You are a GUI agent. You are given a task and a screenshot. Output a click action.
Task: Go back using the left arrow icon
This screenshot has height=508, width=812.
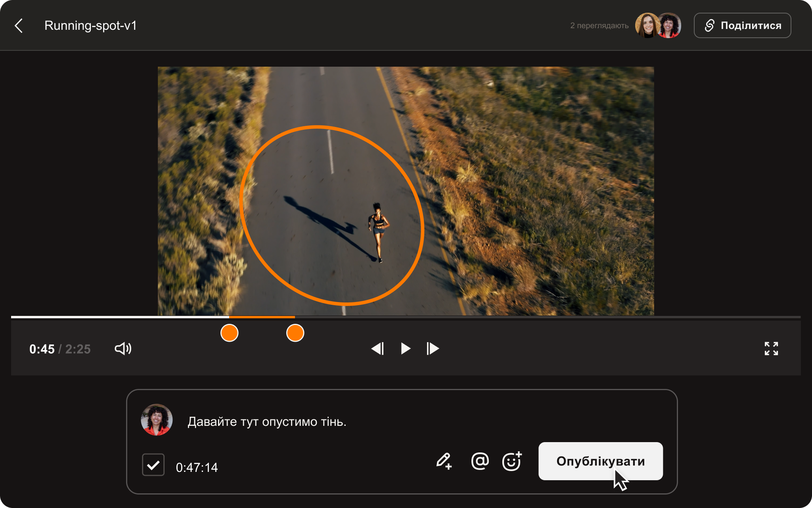click(19, 25)
